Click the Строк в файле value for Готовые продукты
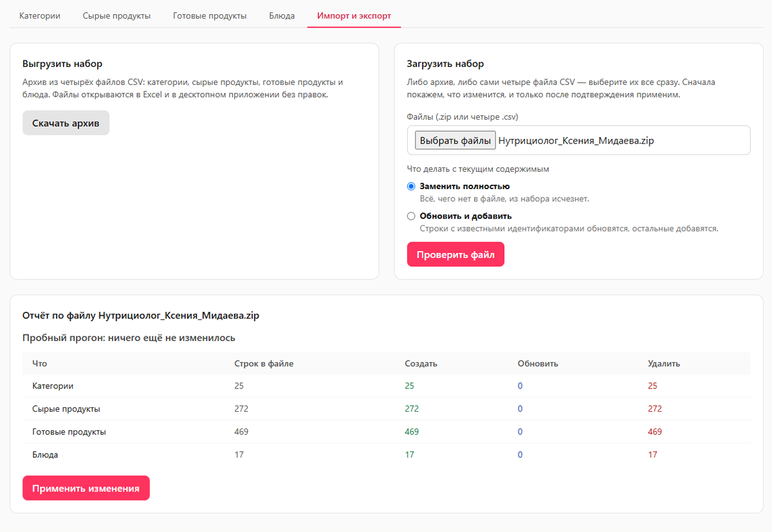This screenshot has width=772, height=532. [x=241, y=432]
